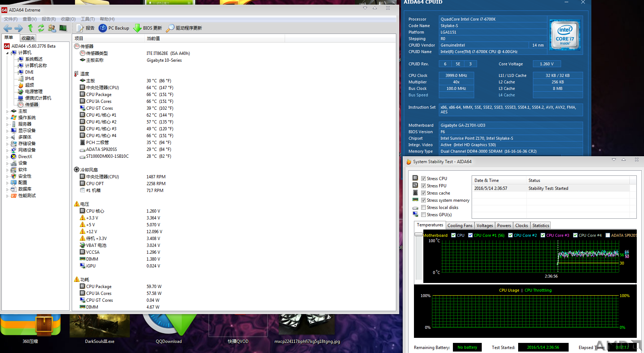The height and width of the screenshot is (353, 644).
Task: Open the 帮助(H) menu
Action: coord(107,19)
